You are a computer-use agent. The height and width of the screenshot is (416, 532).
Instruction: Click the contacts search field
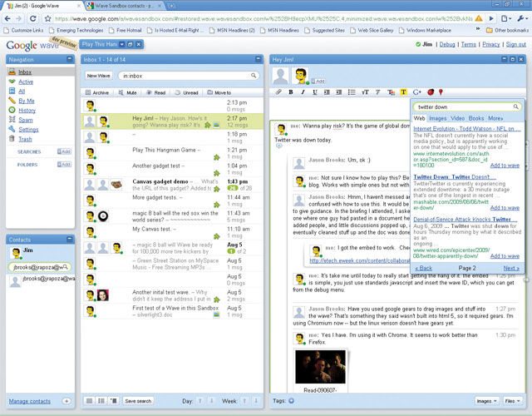39,267
